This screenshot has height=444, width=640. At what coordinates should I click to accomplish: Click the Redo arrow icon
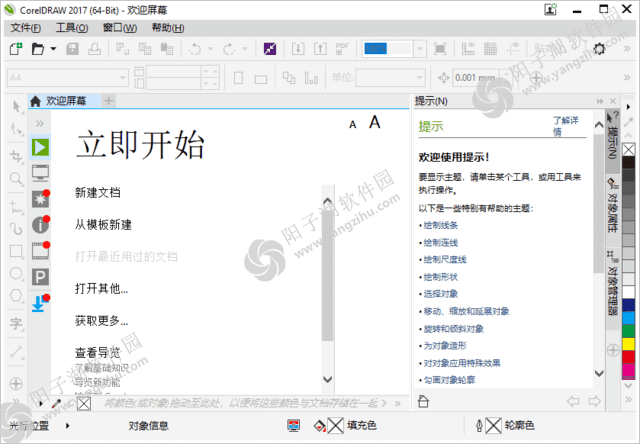click(x=229, y=49)
